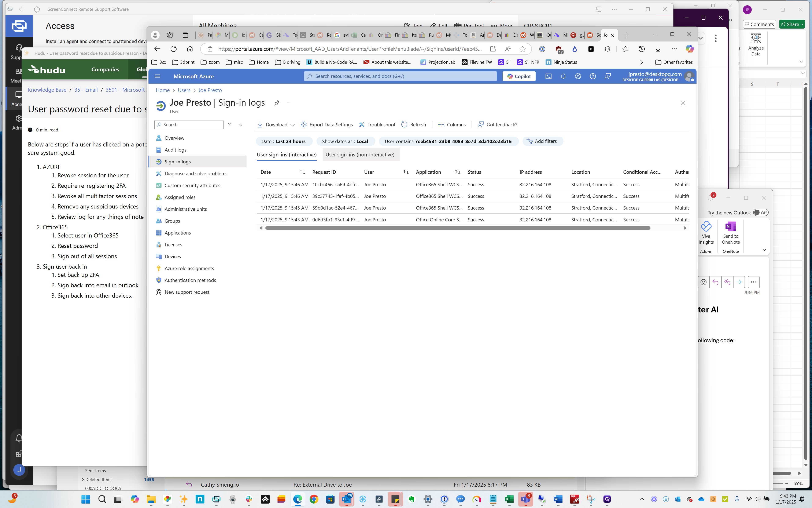Open Cloud Shell in Azure header
This screenshot has width=812, height=508.
click(x=548, y=76)
